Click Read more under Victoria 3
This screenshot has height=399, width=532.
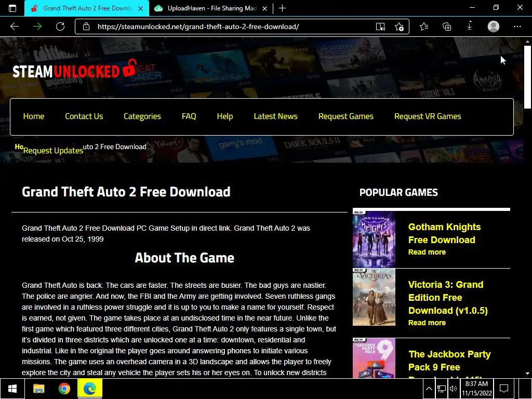click(x=427, y=323)
